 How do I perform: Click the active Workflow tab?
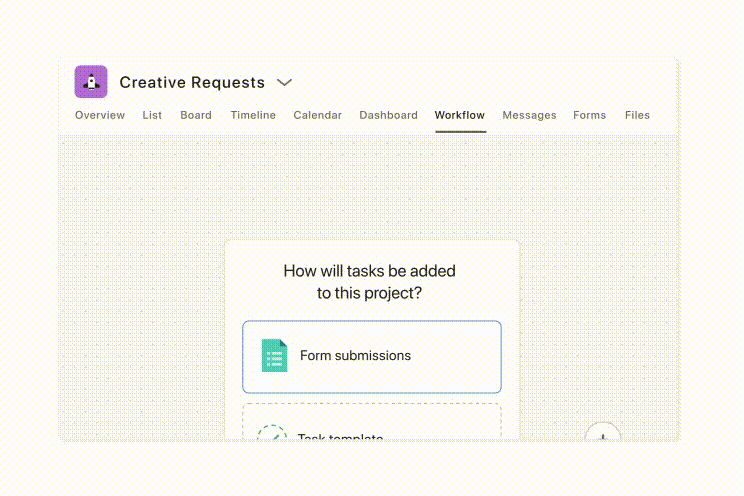[460, 115]
